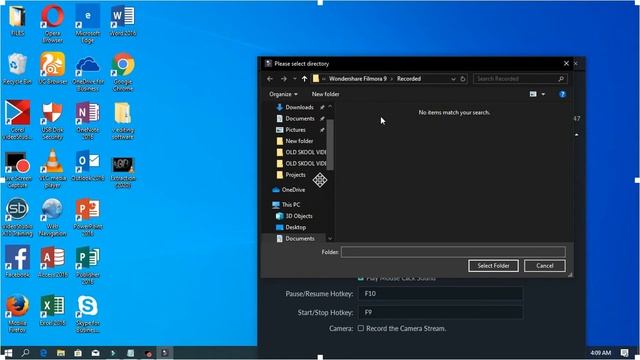The height and width of the screenshot is (360, 640).
Task: Open the Publisher 2016 desktop shortcut
Action: (x=87, y=265)
